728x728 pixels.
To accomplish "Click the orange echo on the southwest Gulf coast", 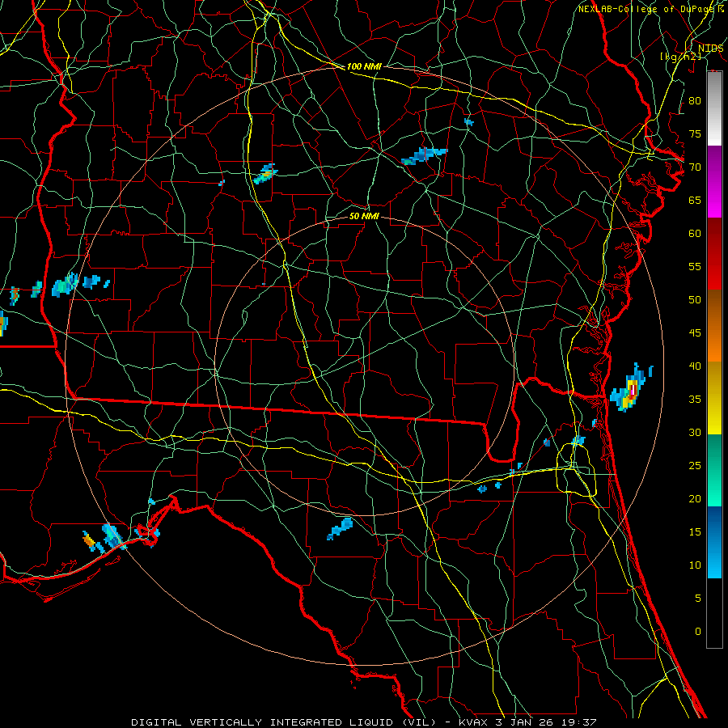I will tap(89, 541).
